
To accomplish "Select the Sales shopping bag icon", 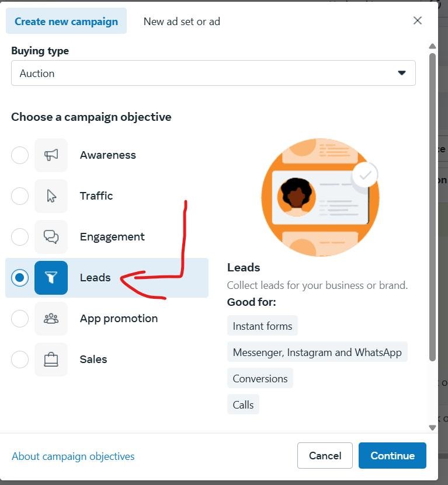I will pos(51,359).
